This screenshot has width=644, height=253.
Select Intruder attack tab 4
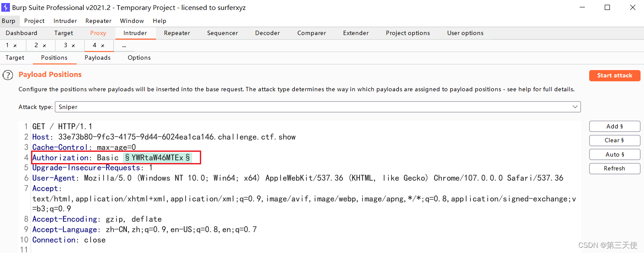tap(95, 45)
